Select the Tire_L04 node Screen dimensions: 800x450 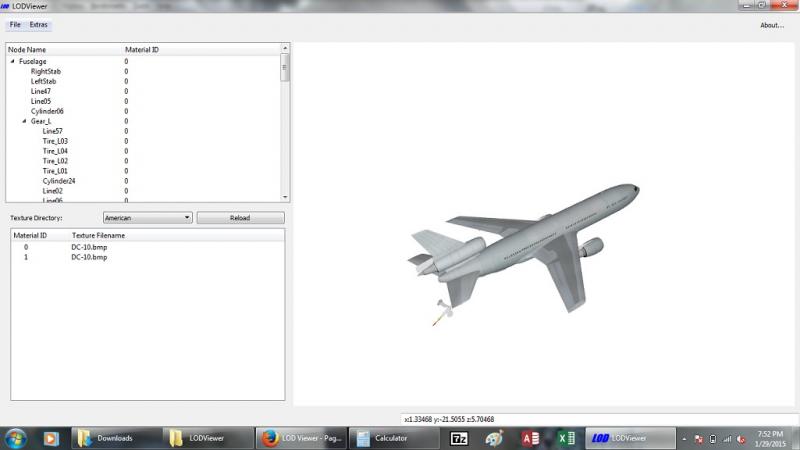tap(55, 151)
